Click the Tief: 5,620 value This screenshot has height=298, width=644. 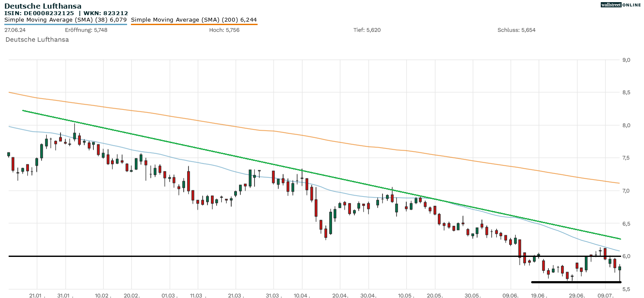367,30
